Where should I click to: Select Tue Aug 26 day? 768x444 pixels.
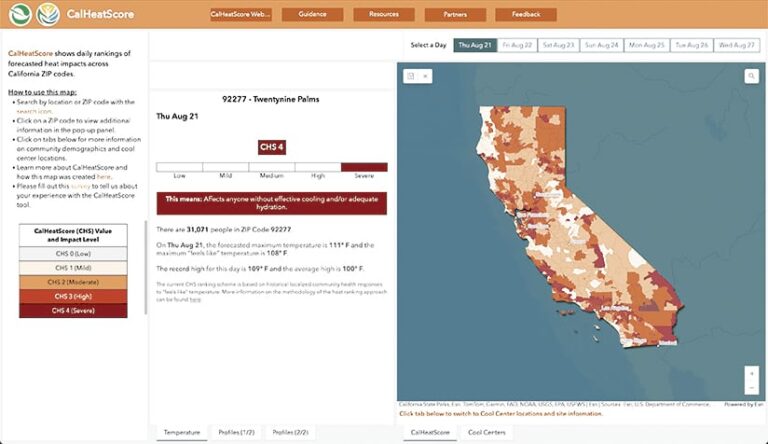click(x=692, y=45)
